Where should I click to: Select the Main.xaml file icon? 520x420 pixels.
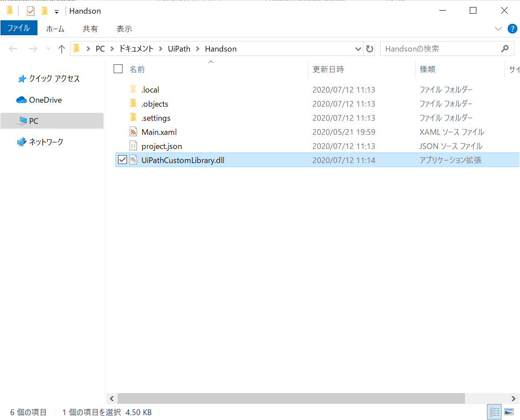134,132
